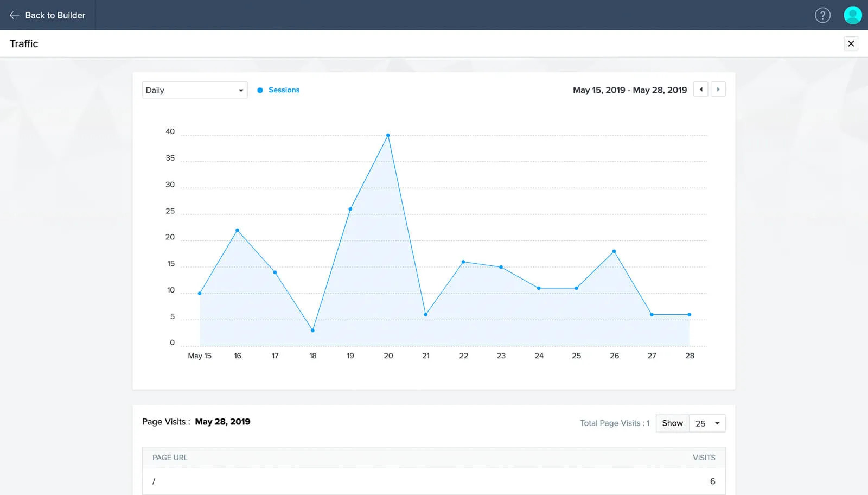Screen dimensions: 868x495
Task: Click the help question mark icon
Action: (822, 15)
